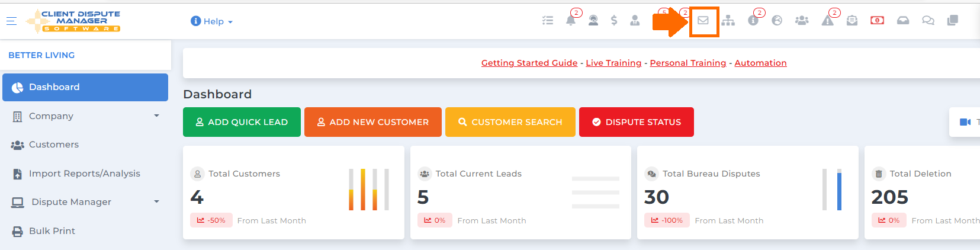The image size is (980, 250).
Task: Click the red money bill icon
Action: (878, 21)
